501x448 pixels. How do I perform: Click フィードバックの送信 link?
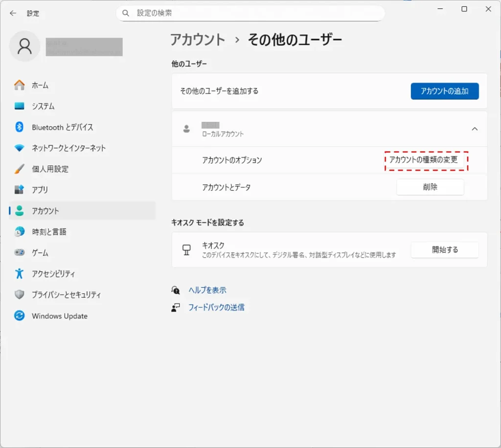pyautogui.click(x=216, y=308)
